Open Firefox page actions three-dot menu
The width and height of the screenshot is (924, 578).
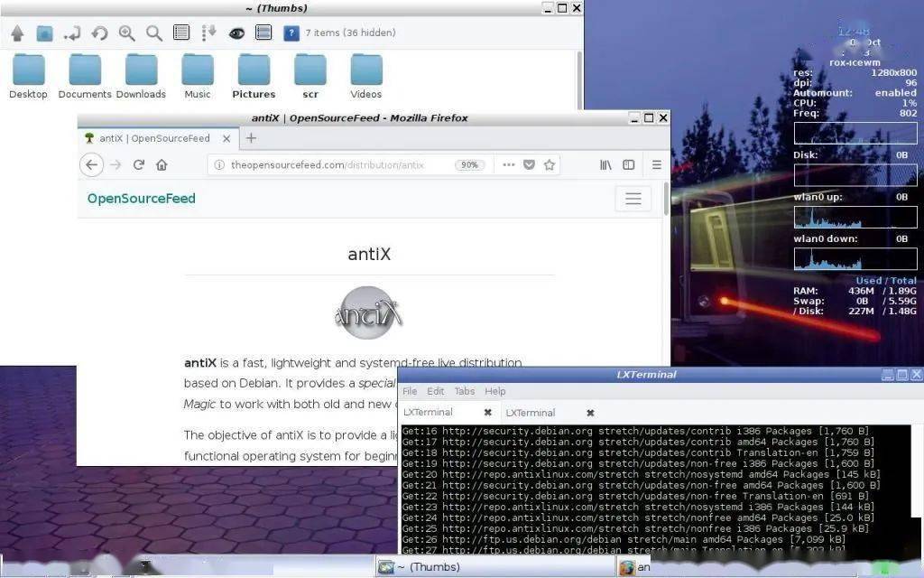pyautogui.click(x=509, y=165)
